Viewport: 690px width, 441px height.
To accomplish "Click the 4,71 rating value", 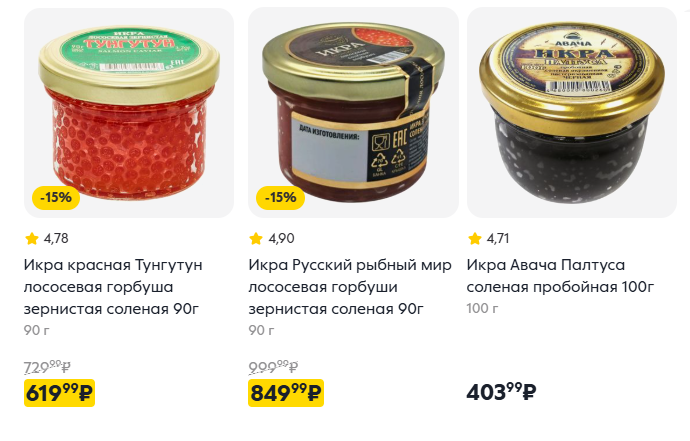I will pyautogui.click(x=498, y=239).
